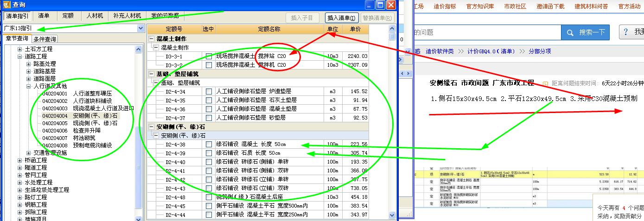Expand the 道路面层 node

click(28, 79)
